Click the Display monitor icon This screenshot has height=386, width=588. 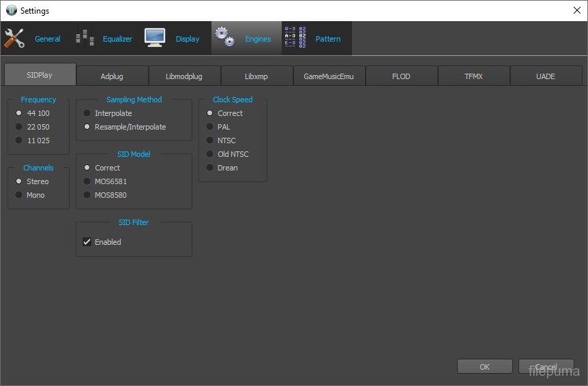coord(155,38)
